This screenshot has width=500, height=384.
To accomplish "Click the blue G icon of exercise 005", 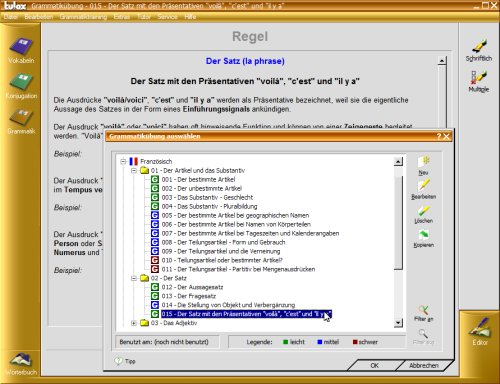I will [155, 215].
